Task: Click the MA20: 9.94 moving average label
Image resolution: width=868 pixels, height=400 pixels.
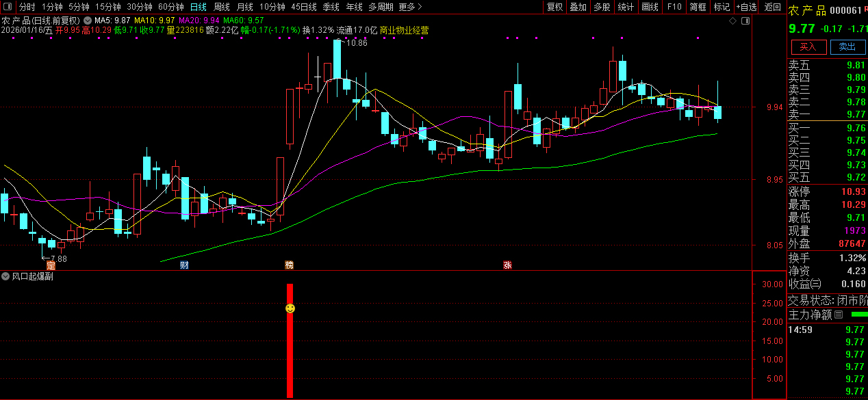Action: coord(199,21)
